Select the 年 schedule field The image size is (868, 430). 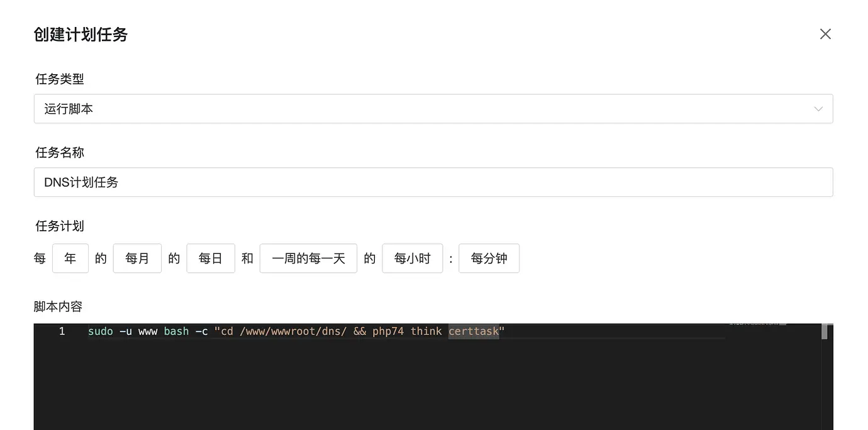[70, 258]
